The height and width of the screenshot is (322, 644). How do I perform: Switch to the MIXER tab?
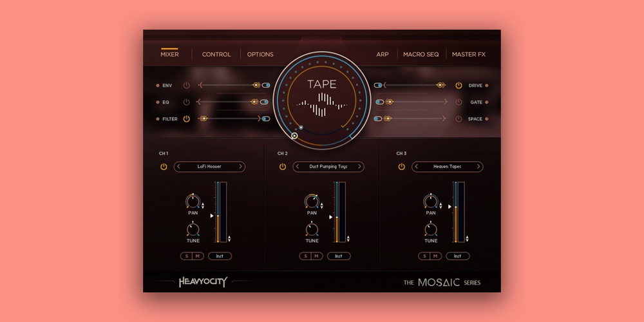169,54
